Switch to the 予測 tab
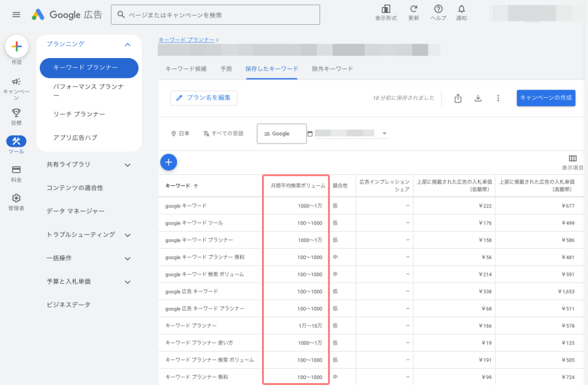The height and width of the screenshot is (385, 588). [x=226, y=69]
